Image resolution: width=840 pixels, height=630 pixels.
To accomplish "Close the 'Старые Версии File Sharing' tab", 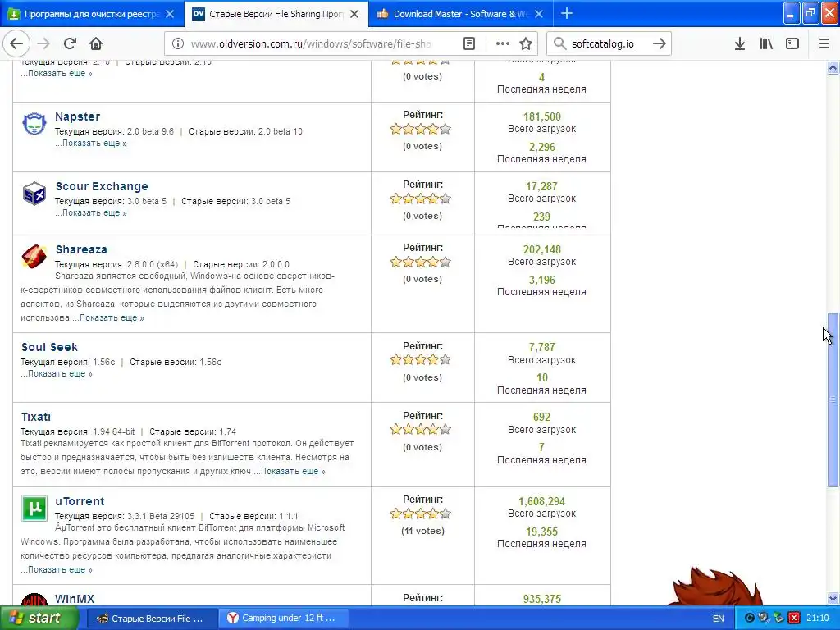I will point(354,14).
